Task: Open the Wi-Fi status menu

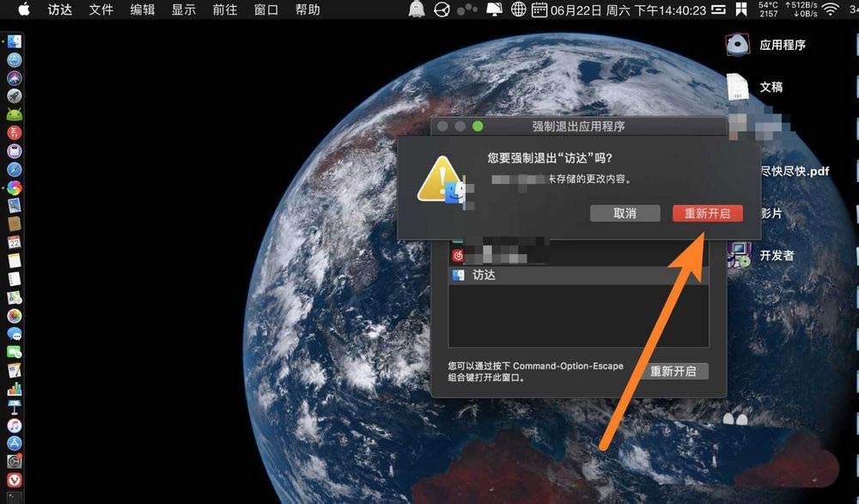Action: [831, 9]
